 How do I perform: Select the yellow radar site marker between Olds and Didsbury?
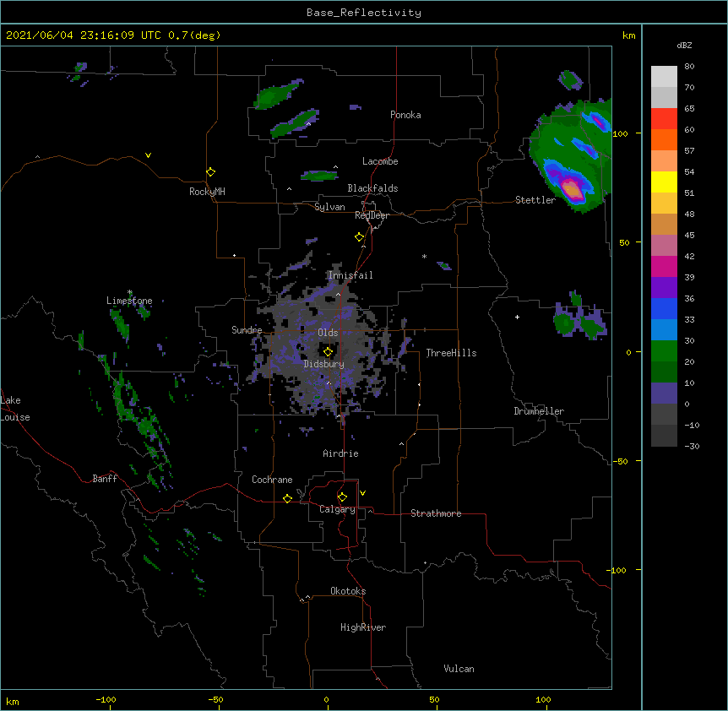pos(328,352)
